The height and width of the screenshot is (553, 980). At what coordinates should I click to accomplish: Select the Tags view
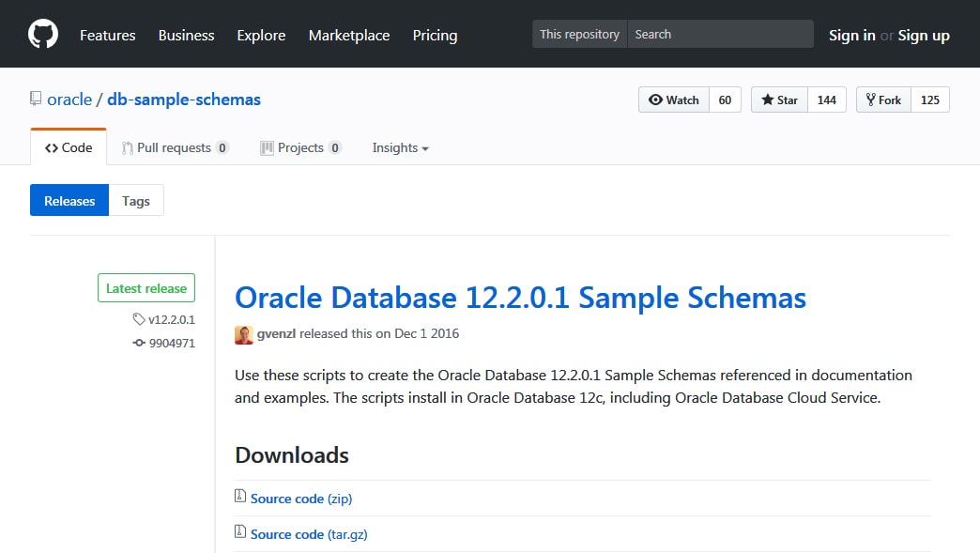coord(136,201)
